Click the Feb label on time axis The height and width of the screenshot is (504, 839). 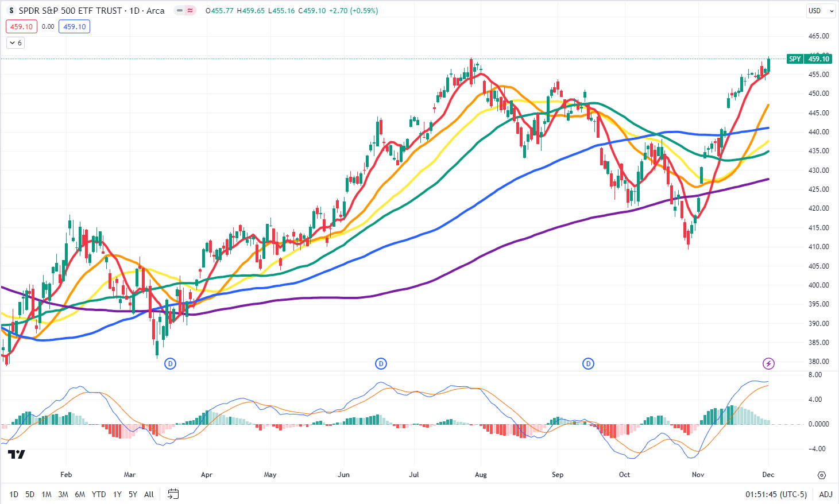click(66, 475)
